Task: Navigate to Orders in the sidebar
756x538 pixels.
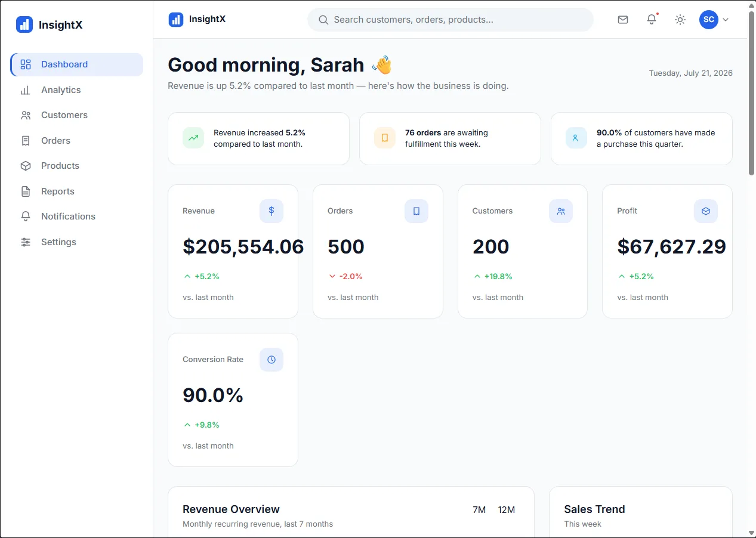Action: click(77, 141)
